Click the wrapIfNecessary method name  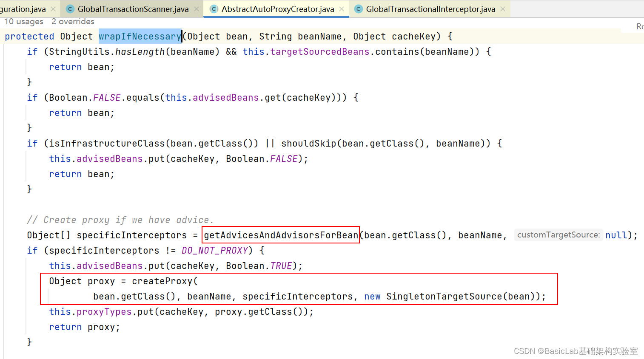140,37
